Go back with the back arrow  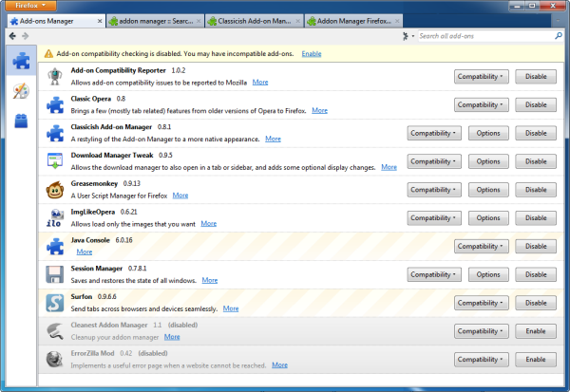(12, 36)
